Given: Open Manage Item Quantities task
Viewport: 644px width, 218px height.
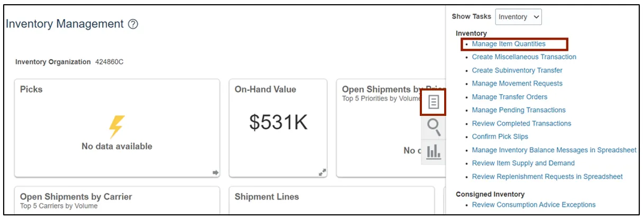Looking at the screenshot, I should [x=508, y=44].
